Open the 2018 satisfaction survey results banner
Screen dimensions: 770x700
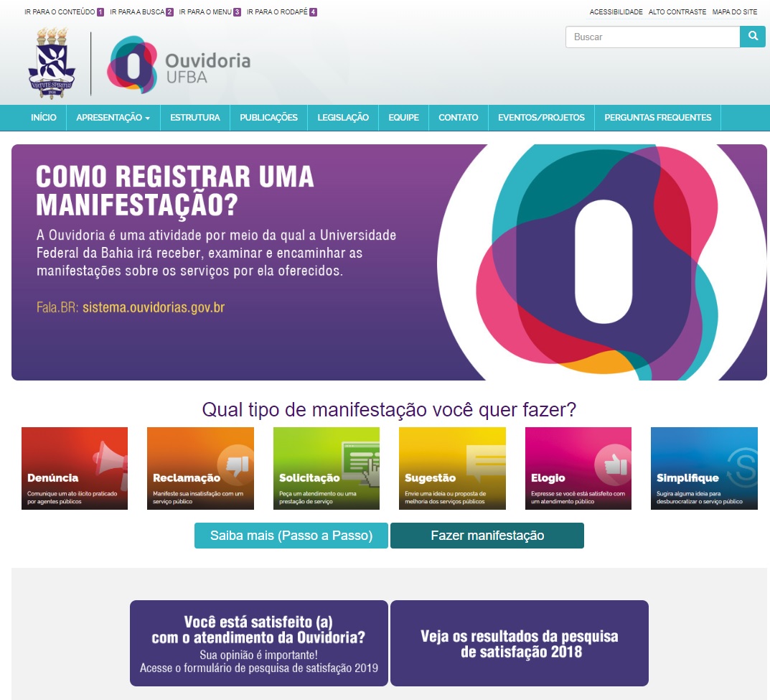519,643
